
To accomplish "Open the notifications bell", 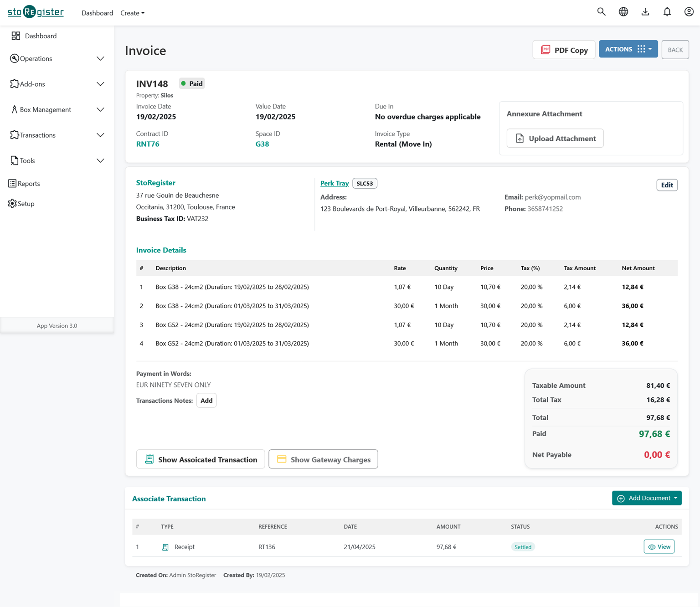I will (x=667, y=12).
